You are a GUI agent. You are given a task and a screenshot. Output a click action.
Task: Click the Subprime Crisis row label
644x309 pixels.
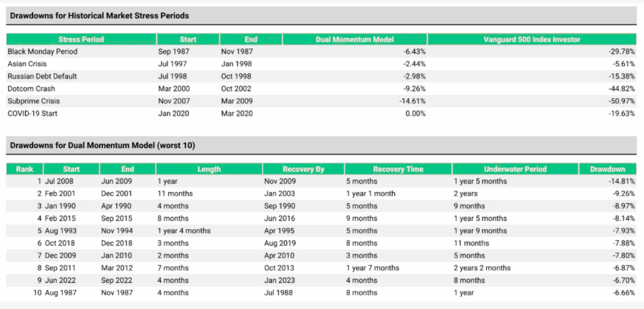(x=34, y=101)
